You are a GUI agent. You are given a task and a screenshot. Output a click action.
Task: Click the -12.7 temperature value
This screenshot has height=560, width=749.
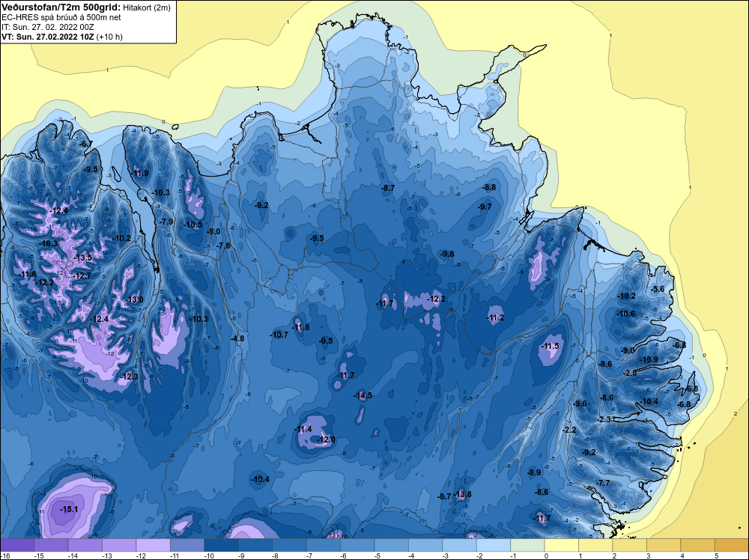click(82, 276)
